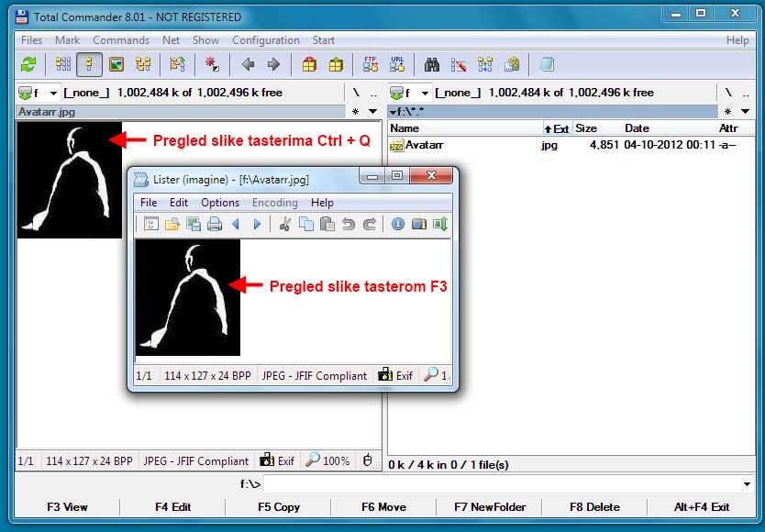Open the Mark menu
The image size is (765, 532).
67,40
